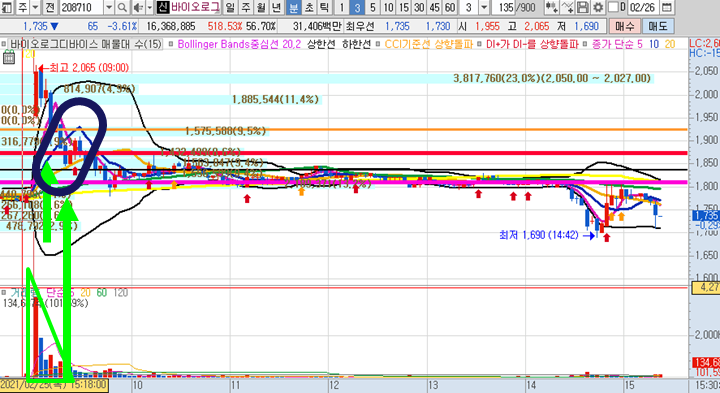Click the add line indicator icon

[x=567, y=7]
